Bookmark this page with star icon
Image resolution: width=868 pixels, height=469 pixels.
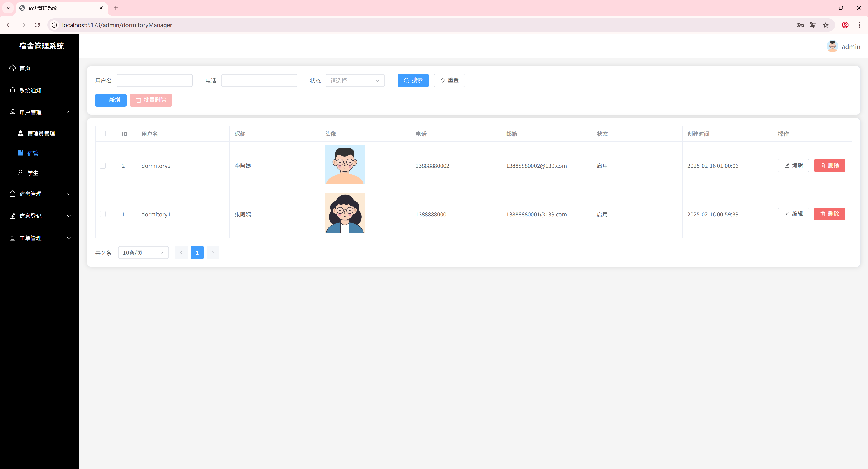(825, 25)
